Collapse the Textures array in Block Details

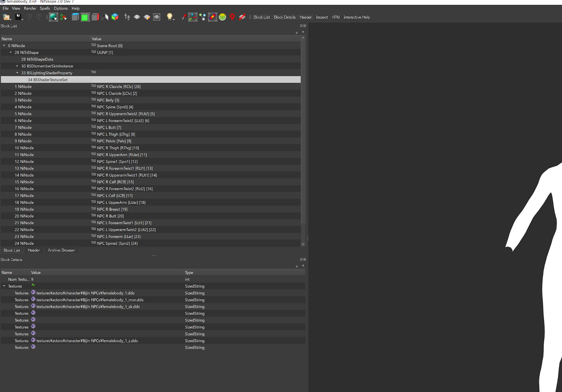tap(4, 286)
